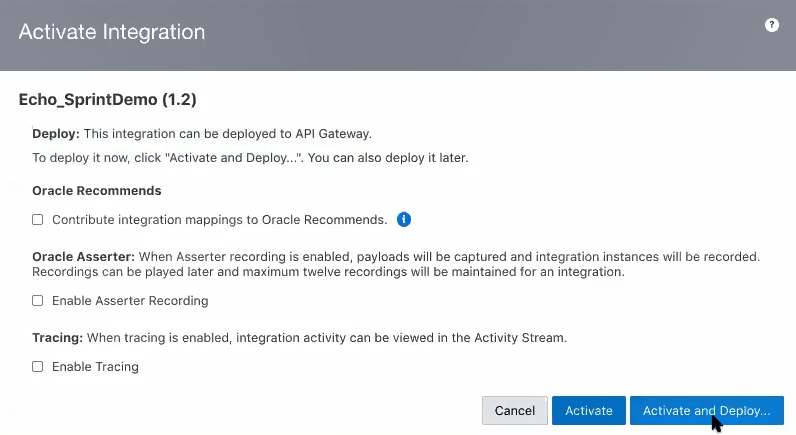Enable the Asserter Recording checkbox
The image size is (796, 435).
click(38, 300)
